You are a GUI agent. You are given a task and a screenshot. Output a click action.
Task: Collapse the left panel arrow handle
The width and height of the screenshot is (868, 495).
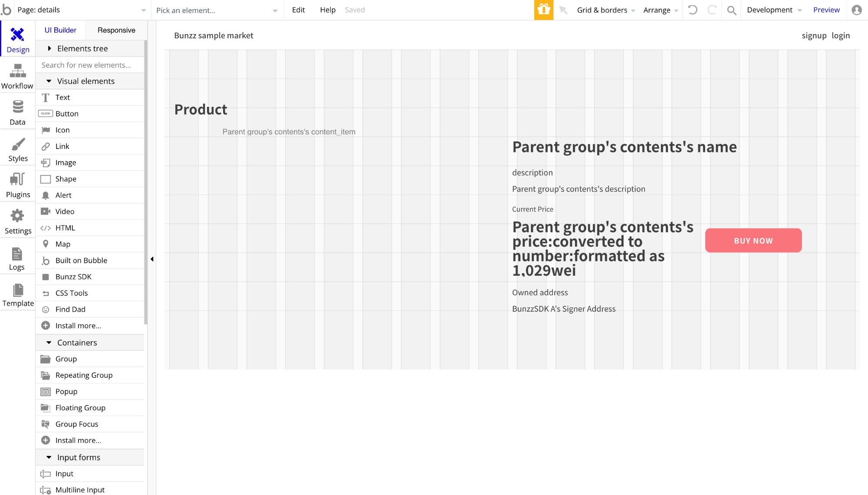tap(152, 259)
